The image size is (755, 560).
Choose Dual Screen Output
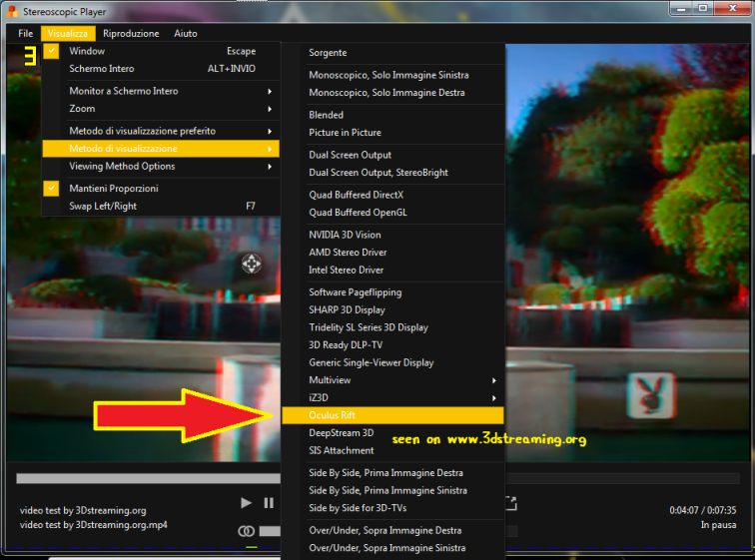click(392, 155)
